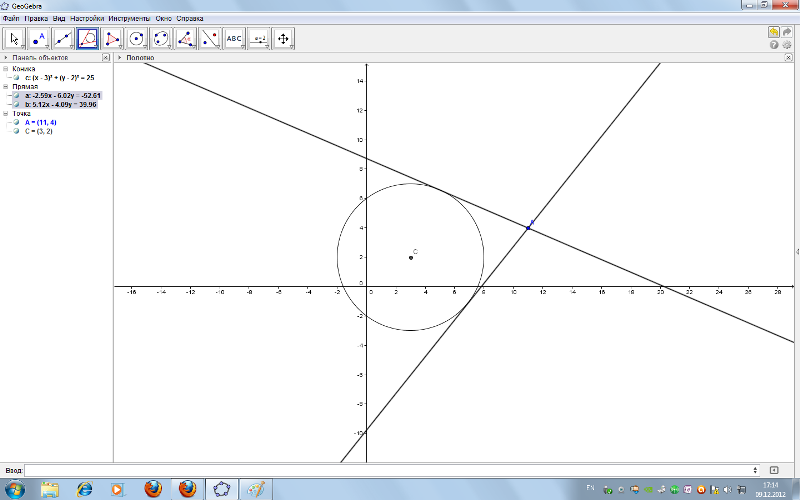This screenshot has width=800, height=500.
Task: Open help question mark icon
Action: coord(774,45)
